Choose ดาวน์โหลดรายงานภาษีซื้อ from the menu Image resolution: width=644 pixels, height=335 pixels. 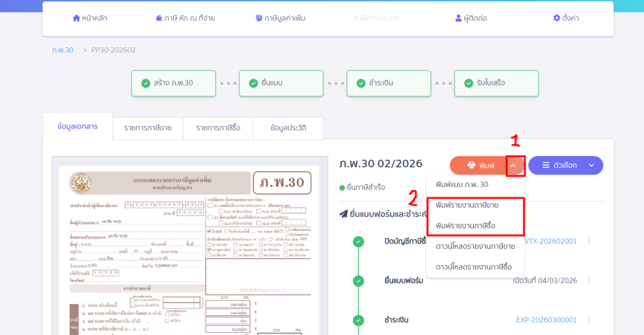point(475,266)
